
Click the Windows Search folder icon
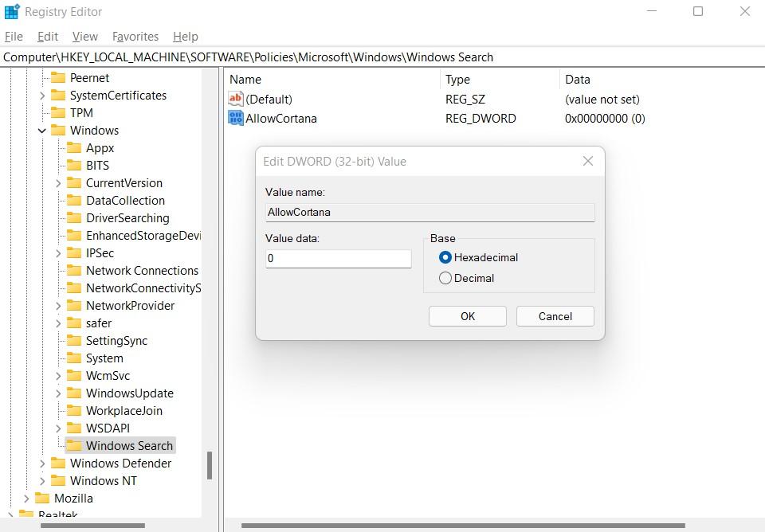(x=74, y=446)
